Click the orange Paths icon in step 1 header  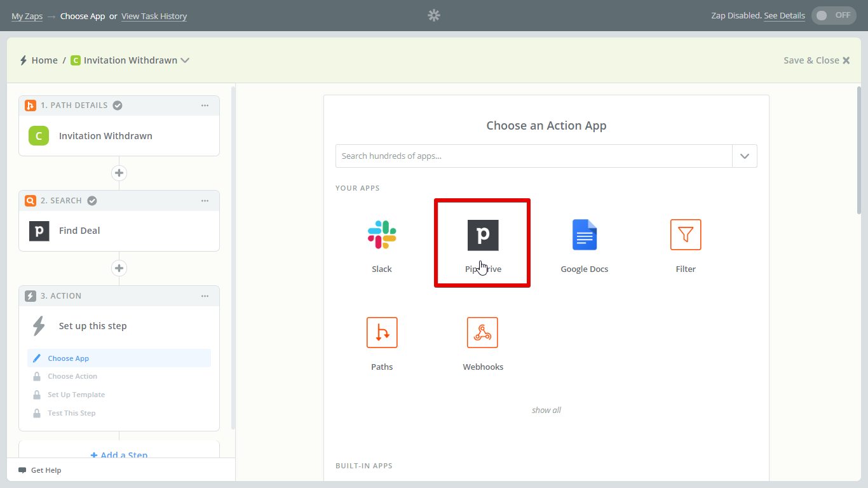click(x=31, y=105)
